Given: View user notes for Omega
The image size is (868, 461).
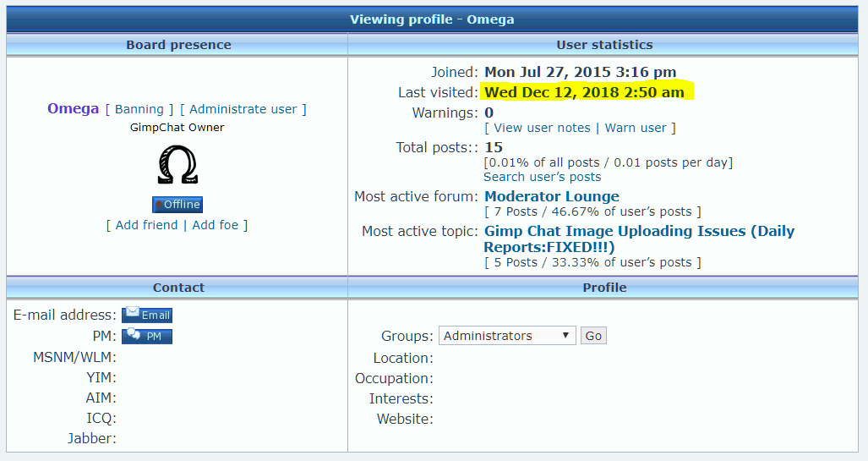Looking at the screenshot, I should tap(542, 128).
